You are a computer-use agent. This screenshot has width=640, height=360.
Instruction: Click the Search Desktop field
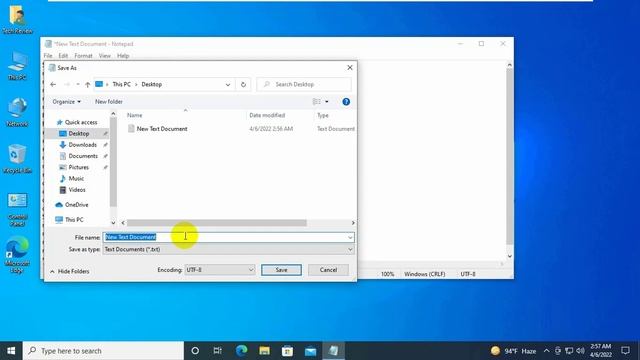[304, 84]
